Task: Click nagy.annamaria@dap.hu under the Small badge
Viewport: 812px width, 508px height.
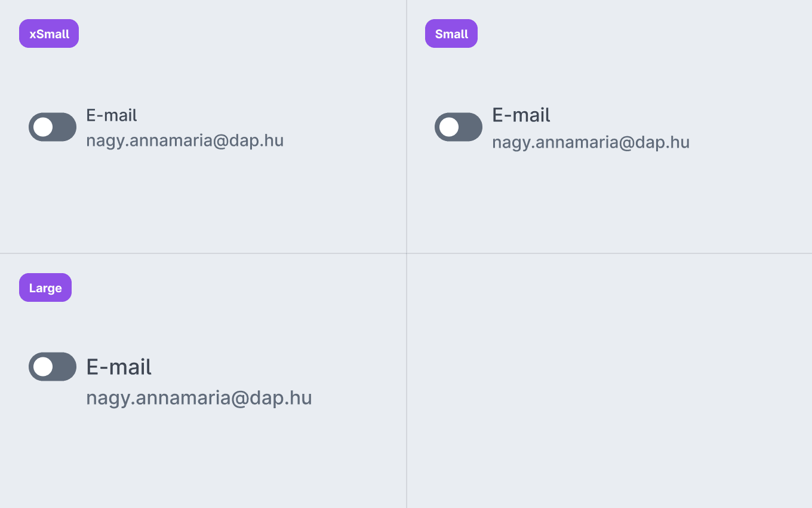Action: [591, 142]
